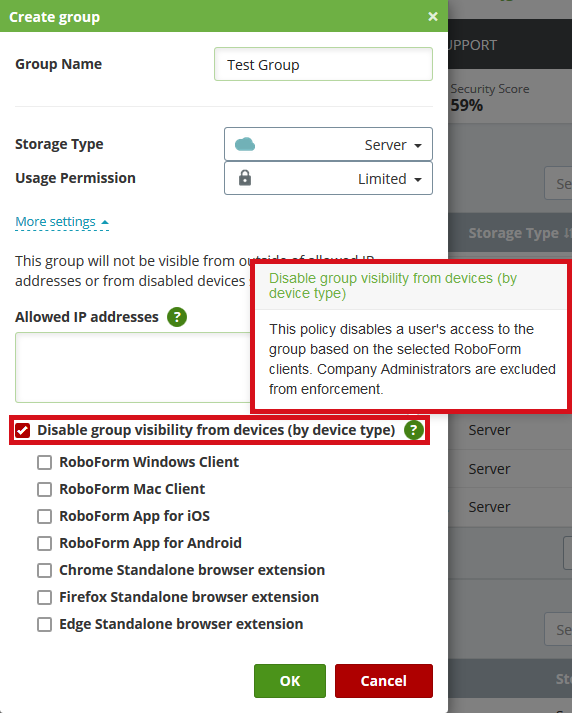This screenshot has width=572, height=713.
Task: Check RoboForm Windows Client
Action: click(45, 462)
